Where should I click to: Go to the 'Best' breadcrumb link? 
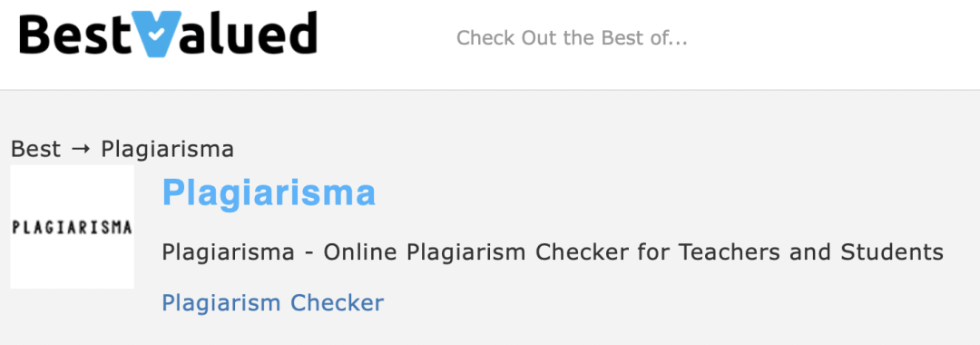click(x=35, y=150)
